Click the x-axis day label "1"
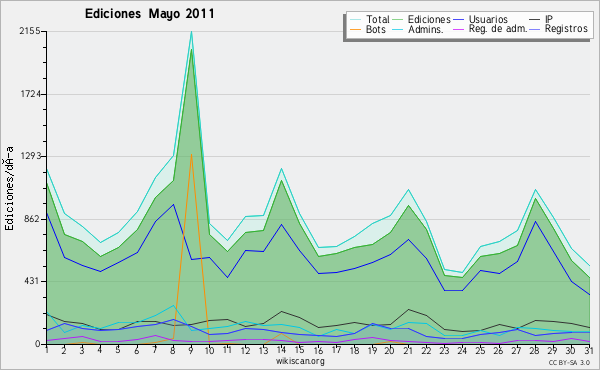600x370 pixels. (47, 350)
